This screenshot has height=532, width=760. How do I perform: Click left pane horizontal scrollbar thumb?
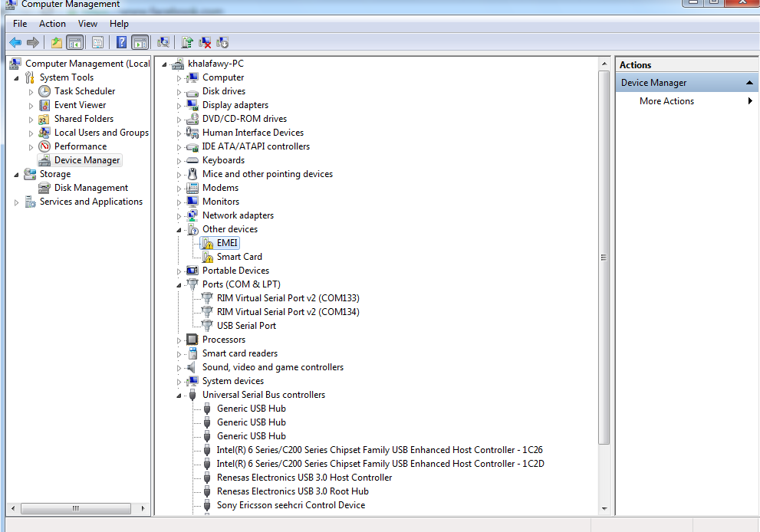tap(76, 508)
